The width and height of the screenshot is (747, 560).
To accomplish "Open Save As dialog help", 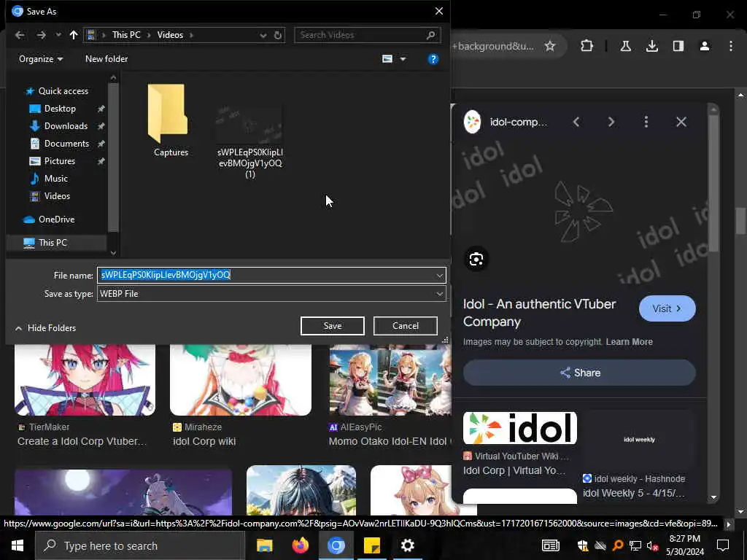I will click(x=433, y=59).
